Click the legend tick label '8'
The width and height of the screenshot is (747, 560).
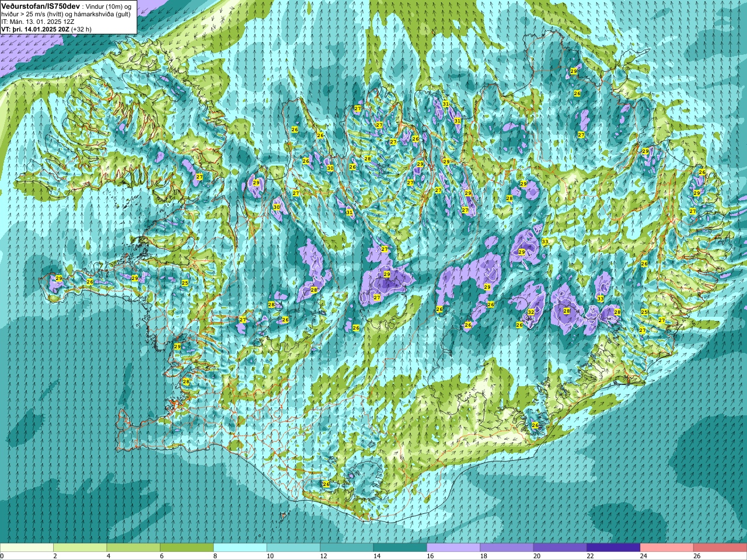[214, 556]
